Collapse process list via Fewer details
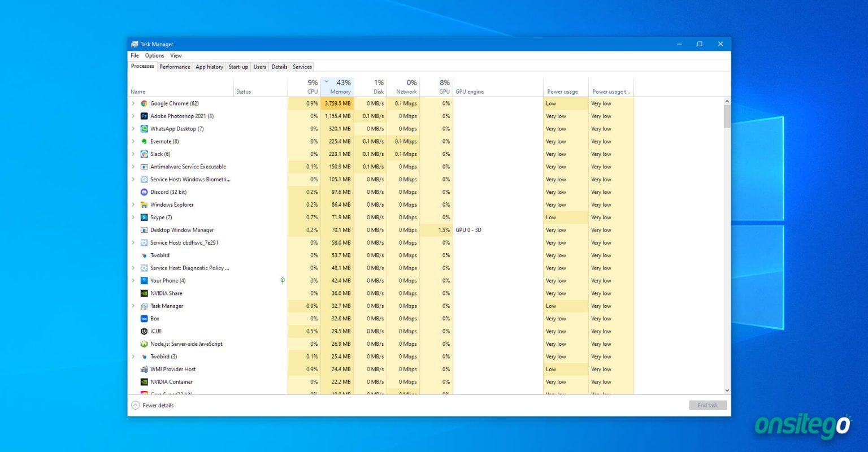 [x=152, y=405]
